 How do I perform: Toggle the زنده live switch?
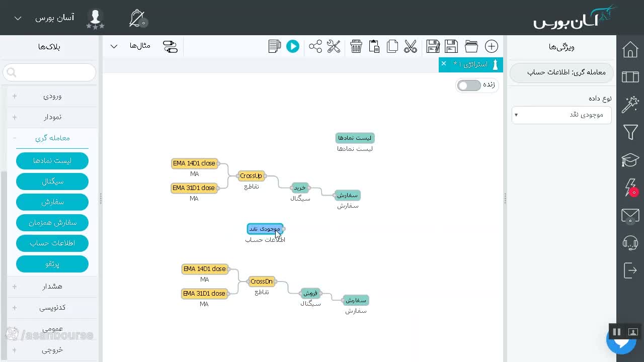click(x=469, y=85)
